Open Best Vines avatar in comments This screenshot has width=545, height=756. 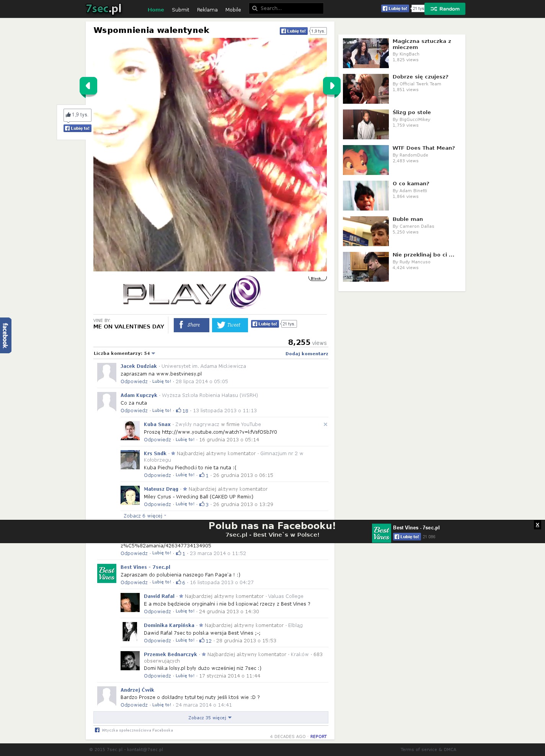click(107, 573)
